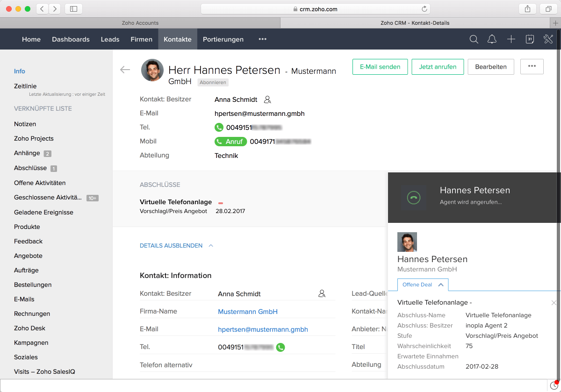Viewport: 561px width, 392px height.
Task: Click hang-up phone icon in call popup
Action: tap(414, 197)
